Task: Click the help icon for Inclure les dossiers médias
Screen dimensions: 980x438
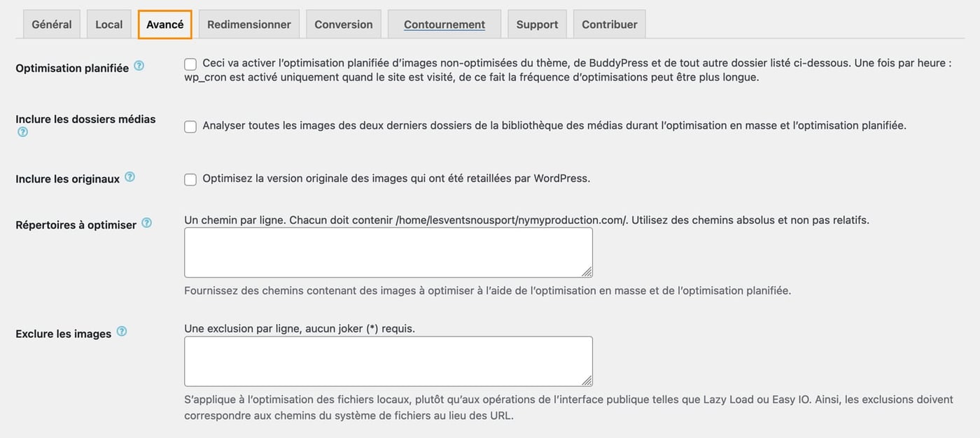Action: [x=22, y=131]
